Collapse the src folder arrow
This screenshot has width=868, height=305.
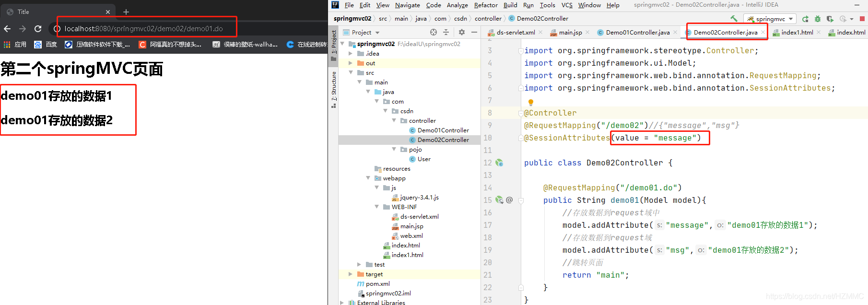(351, 72)
